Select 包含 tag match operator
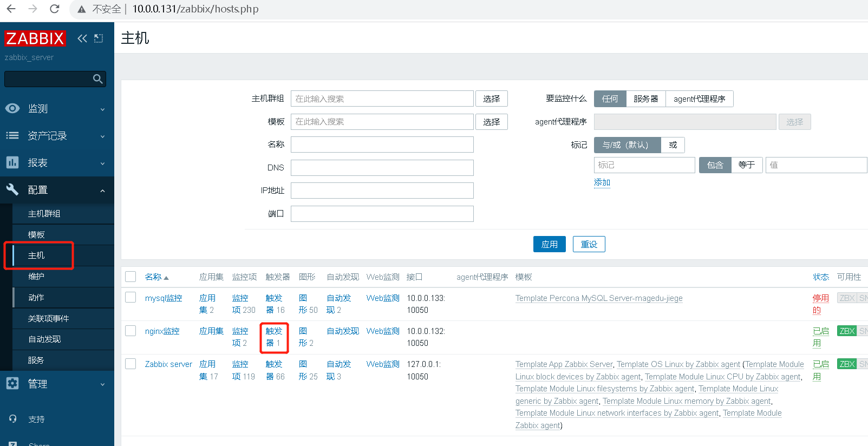Image resolution: width=868 pixels, height=446 pixels. click(x=715, y=165)
